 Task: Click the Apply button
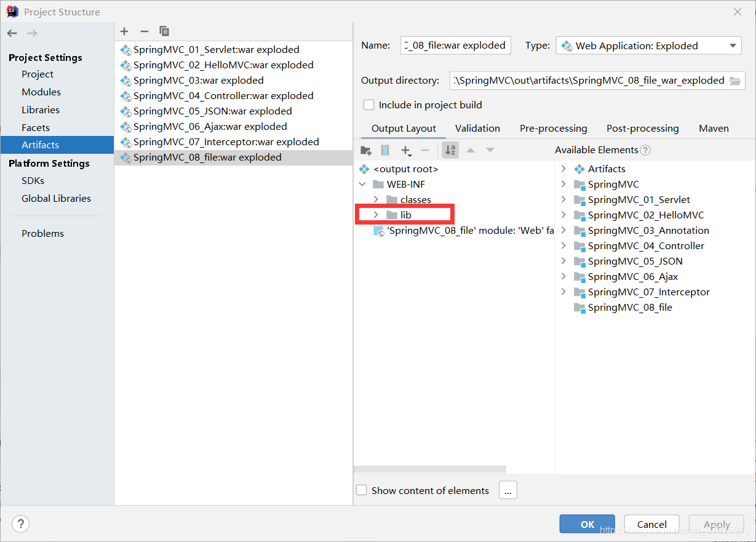point(717,524)
